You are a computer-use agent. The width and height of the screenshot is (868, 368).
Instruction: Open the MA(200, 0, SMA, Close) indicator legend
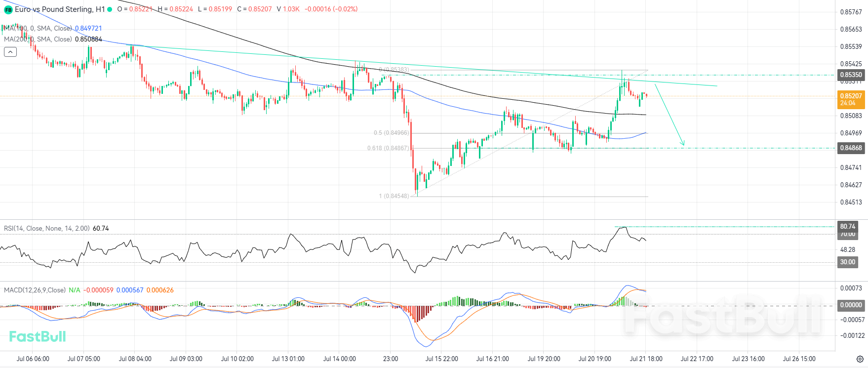point(52,40)
